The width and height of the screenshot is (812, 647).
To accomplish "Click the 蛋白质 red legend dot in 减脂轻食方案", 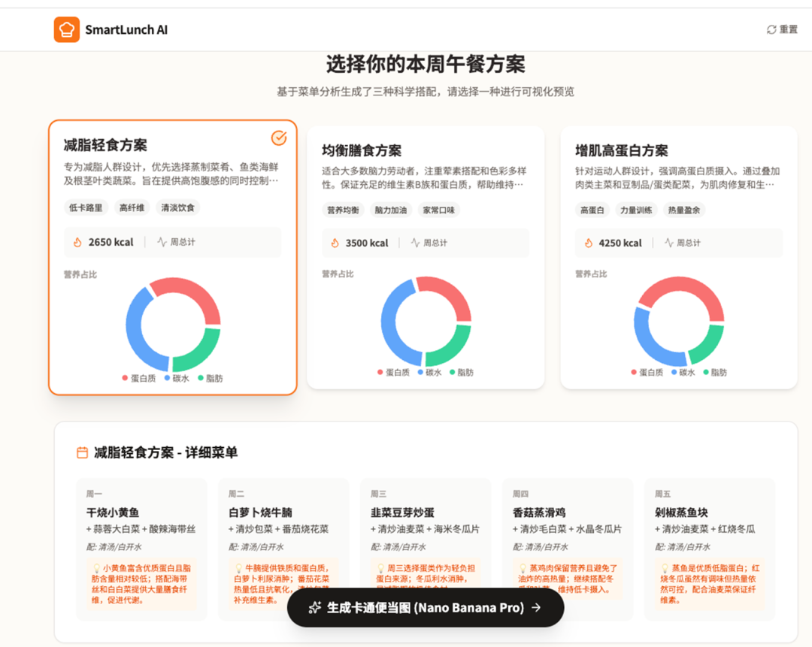I will 125,378.
